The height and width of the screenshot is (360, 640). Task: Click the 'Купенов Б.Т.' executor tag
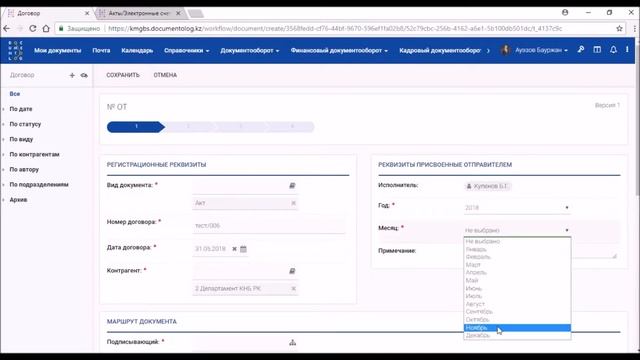(487, 186)
